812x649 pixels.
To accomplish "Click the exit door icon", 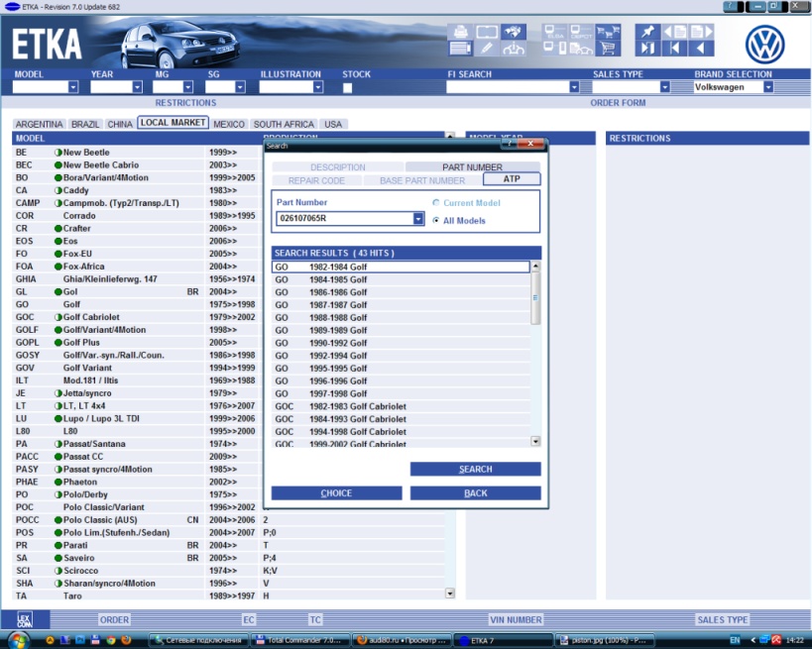I will point(647,49).
